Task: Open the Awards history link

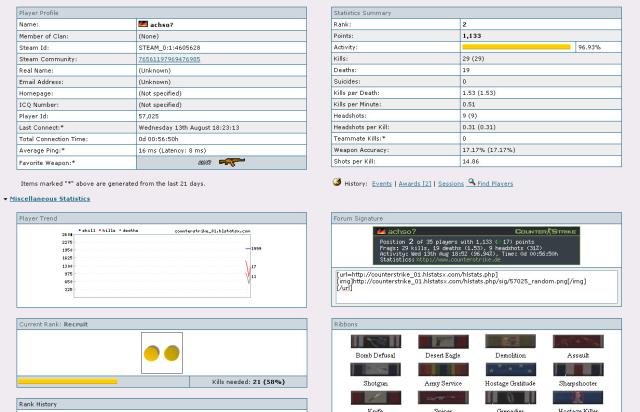Action: pyautogui.click(x=414, y=184)
